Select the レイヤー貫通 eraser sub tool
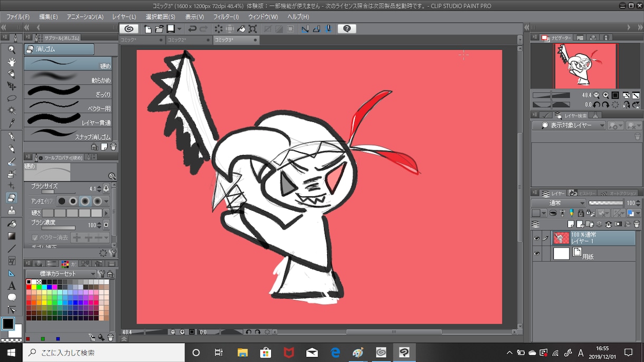This screenshot has height=362, width=644. coord(68,120)
